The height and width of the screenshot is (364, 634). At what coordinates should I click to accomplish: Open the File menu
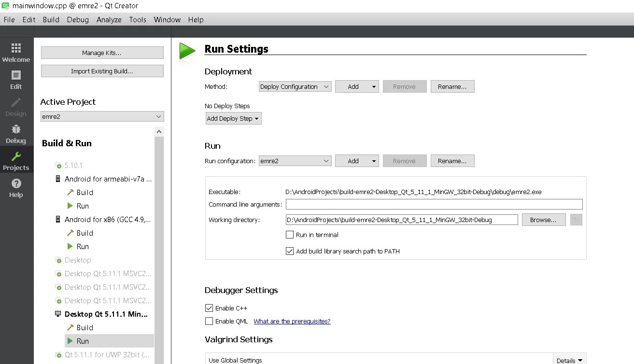[9, 20]
